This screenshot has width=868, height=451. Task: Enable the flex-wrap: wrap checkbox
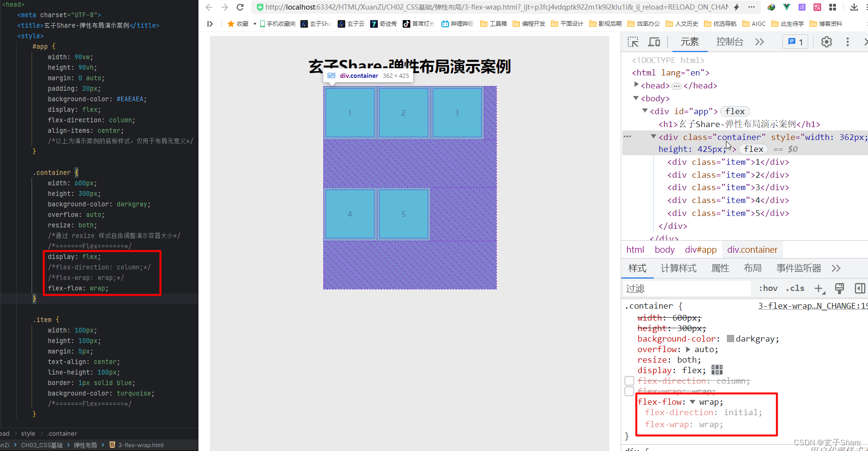tap(629, 391)
